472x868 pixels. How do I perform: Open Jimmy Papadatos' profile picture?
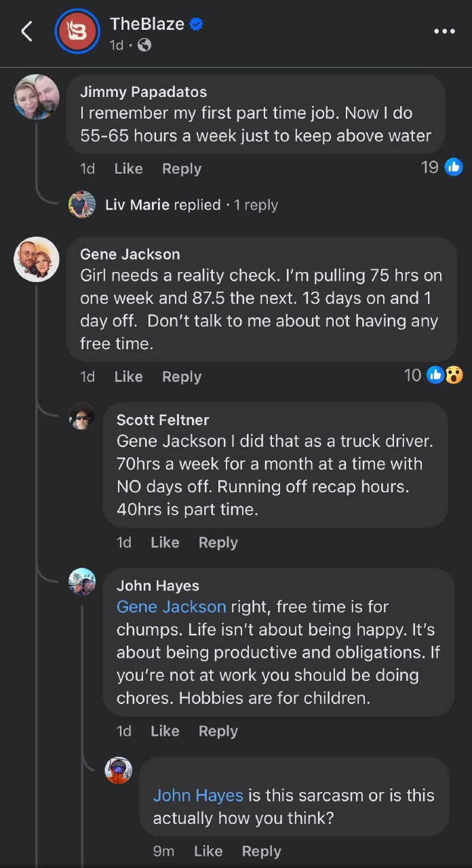[x=37, y=97]
